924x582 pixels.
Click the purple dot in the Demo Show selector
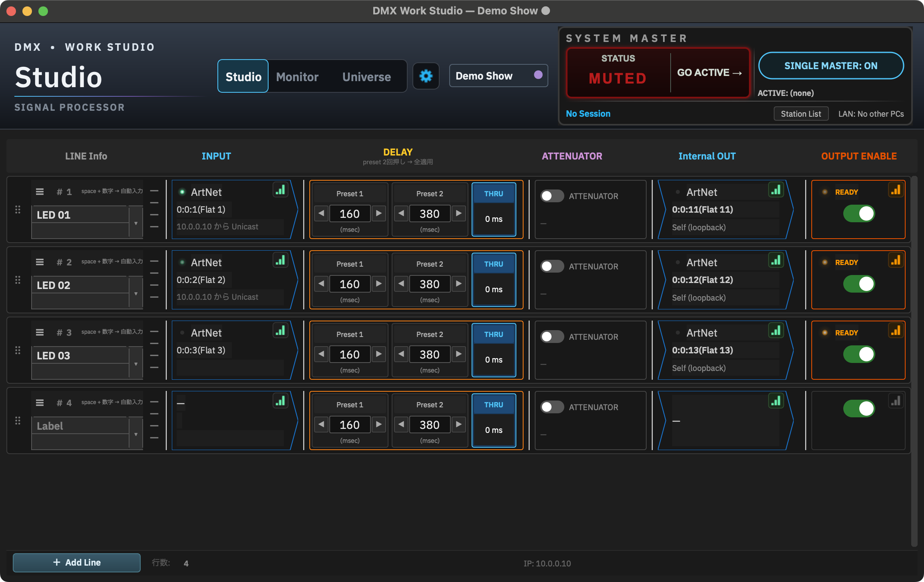538,75
